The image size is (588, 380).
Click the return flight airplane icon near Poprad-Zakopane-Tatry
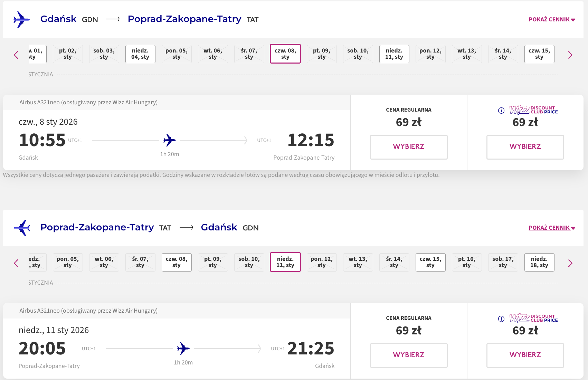click(x=22, y=228)
